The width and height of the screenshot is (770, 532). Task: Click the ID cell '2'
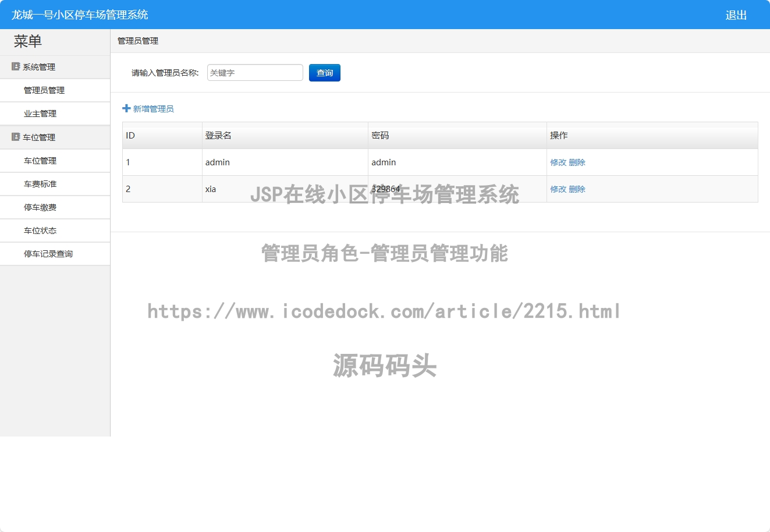[x=162, y=189]
